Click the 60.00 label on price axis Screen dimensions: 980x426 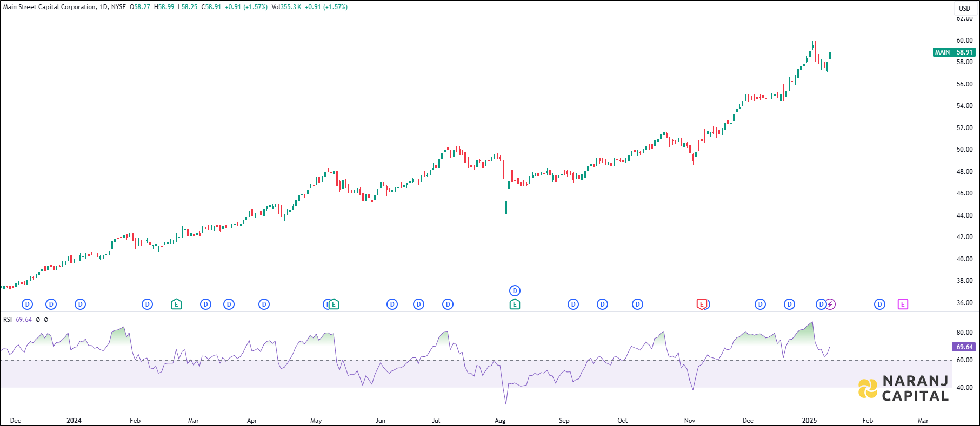pos(964,40)
